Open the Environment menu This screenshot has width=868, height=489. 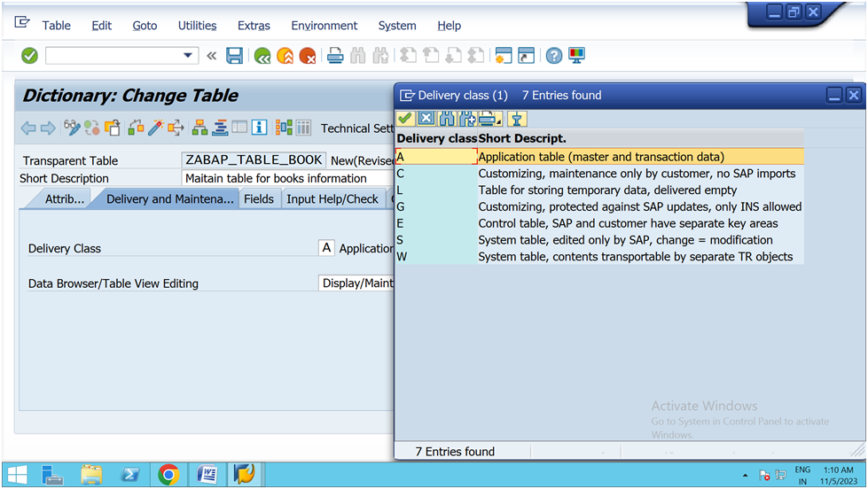(x=324, y=26)
